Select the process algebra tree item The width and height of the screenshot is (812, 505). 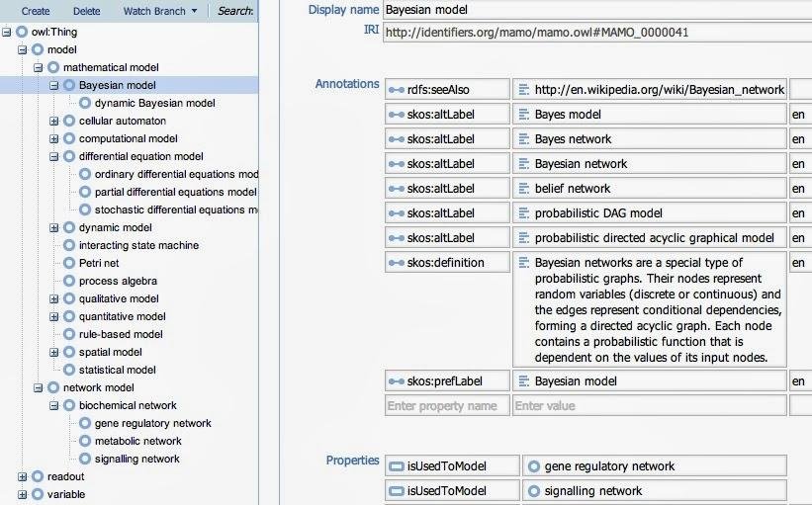[118, 281]
